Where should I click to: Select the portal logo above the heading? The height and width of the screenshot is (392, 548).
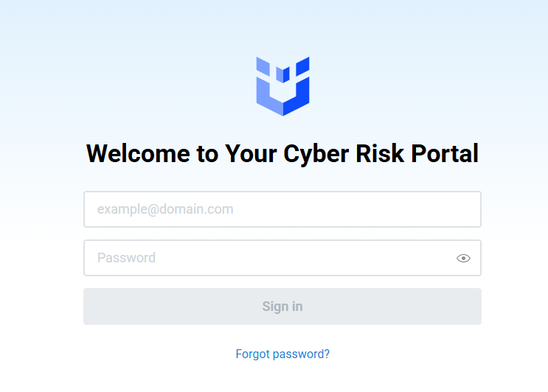pos(282,86)
